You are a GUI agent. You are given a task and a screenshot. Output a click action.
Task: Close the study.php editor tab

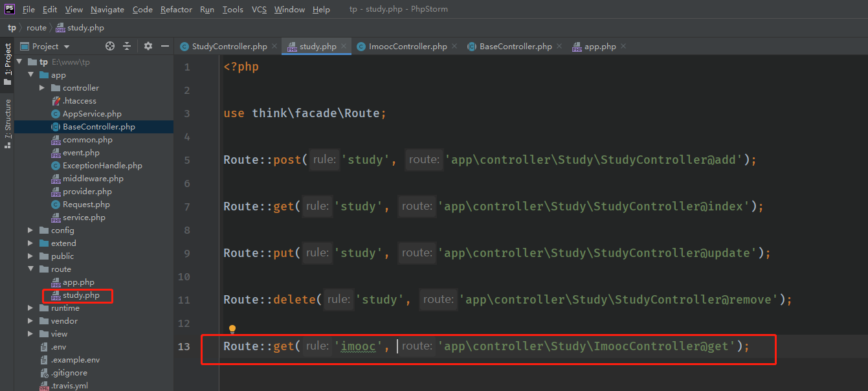coord(344,46)
